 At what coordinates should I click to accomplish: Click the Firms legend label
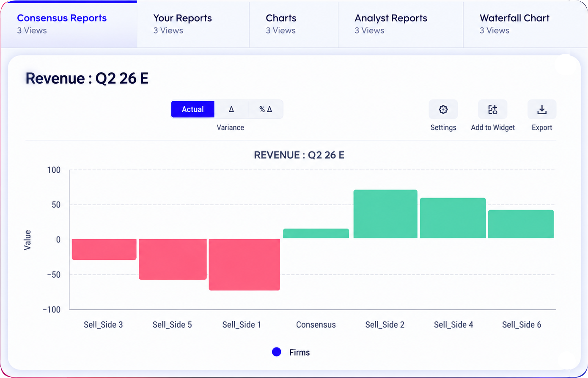pyautogui.click(x=299, y=352)
